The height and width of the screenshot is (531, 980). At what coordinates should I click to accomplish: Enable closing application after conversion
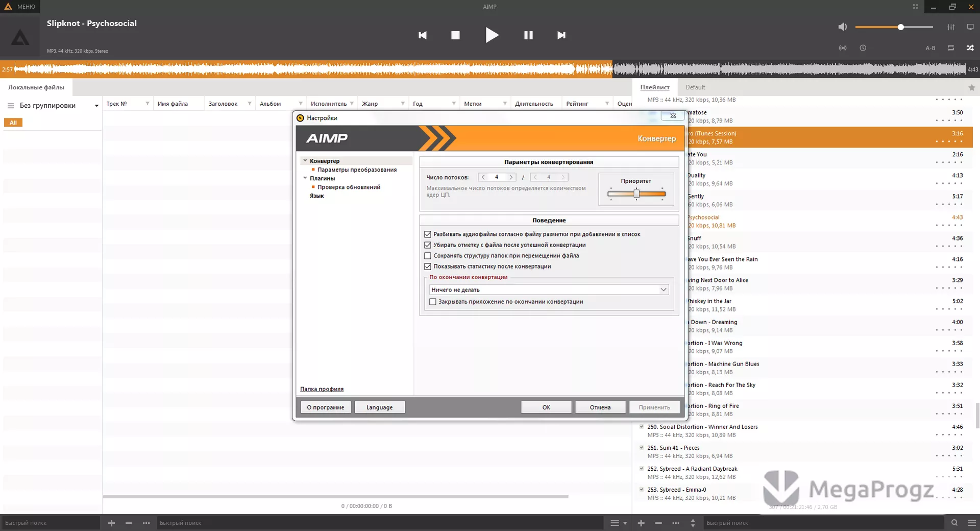click(x=433, y=302)
